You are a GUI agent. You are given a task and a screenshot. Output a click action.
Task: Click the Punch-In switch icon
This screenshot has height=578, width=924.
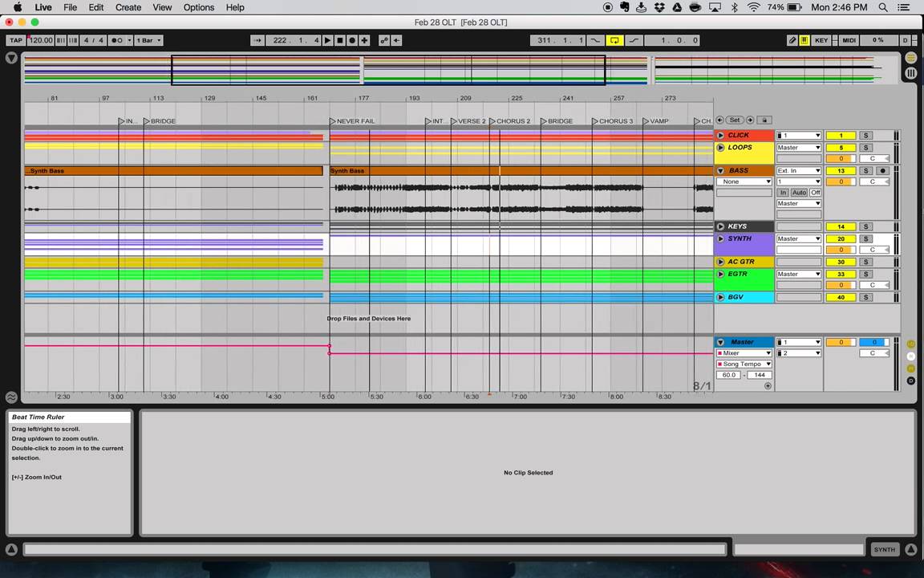coord(596,40)
